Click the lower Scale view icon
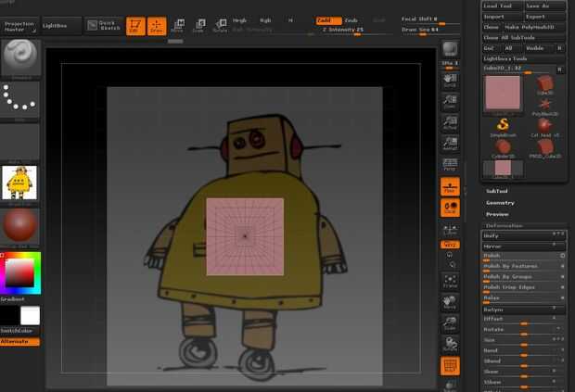The height and width of the screenshot is (392, 575). click(x=450, y=323)
